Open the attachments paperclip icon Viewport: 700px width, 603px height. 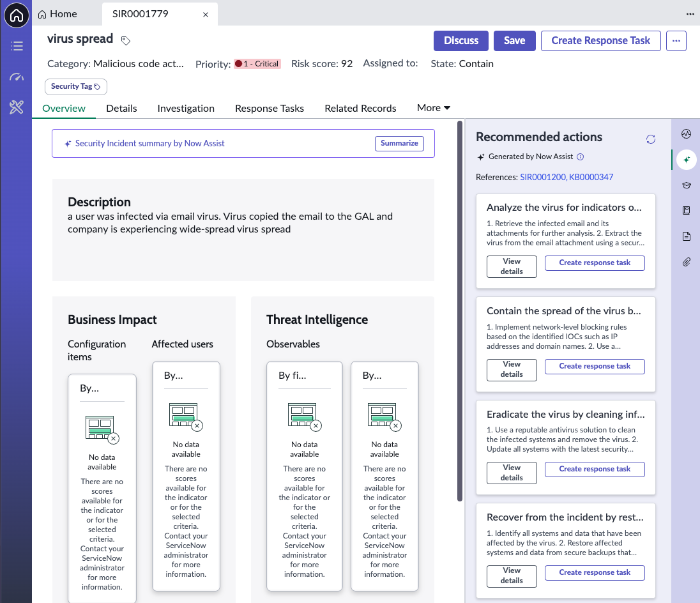(687, 262)
